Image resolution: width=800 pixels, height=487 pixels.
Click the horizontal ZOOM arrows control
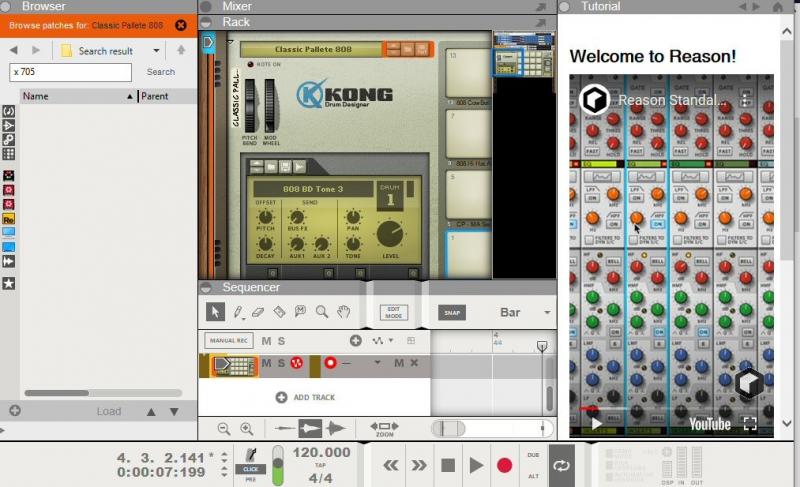point(384,428)
